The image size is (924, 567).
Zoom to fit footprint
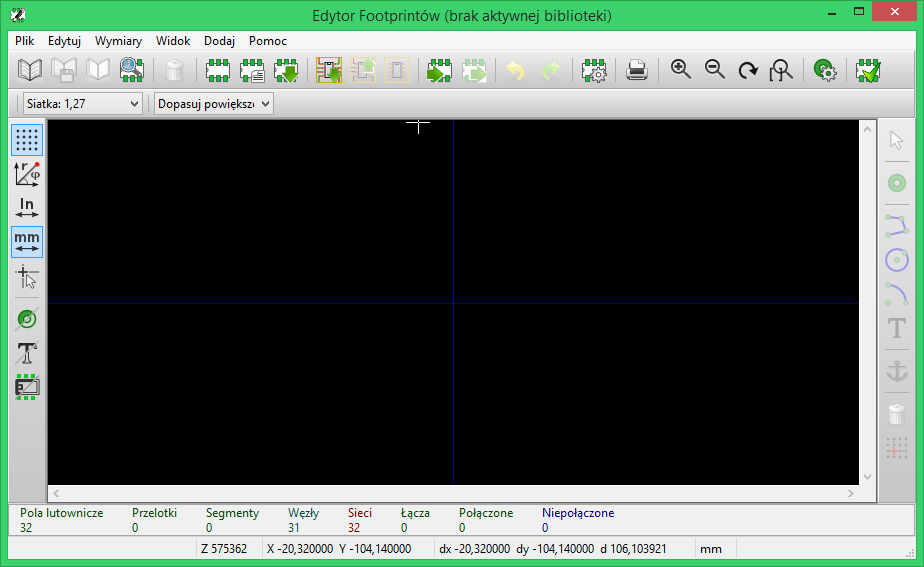[781, 70]
